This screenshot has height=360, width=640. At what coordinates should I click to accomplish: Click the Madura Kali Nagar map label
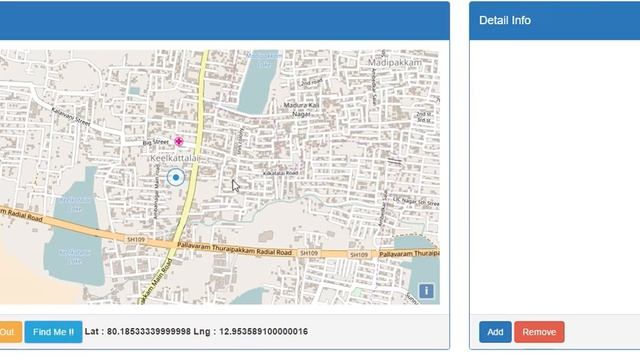click(x=301, y=109)
